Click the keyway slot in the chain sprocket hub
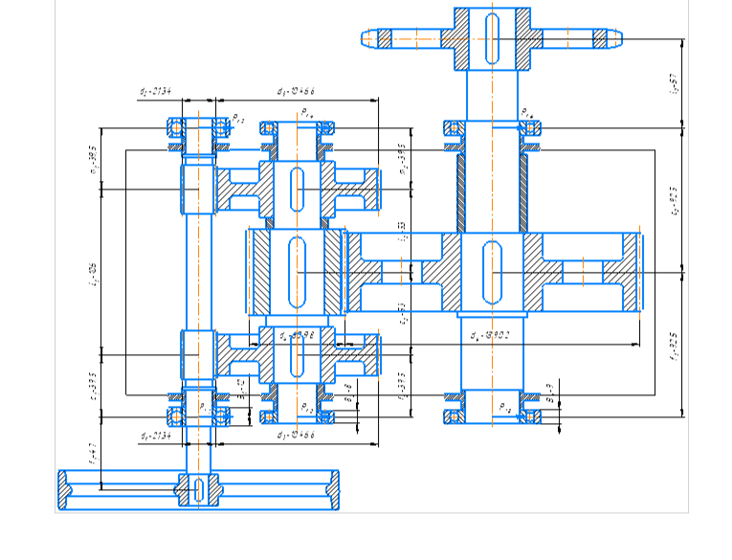 click(492, 38)
